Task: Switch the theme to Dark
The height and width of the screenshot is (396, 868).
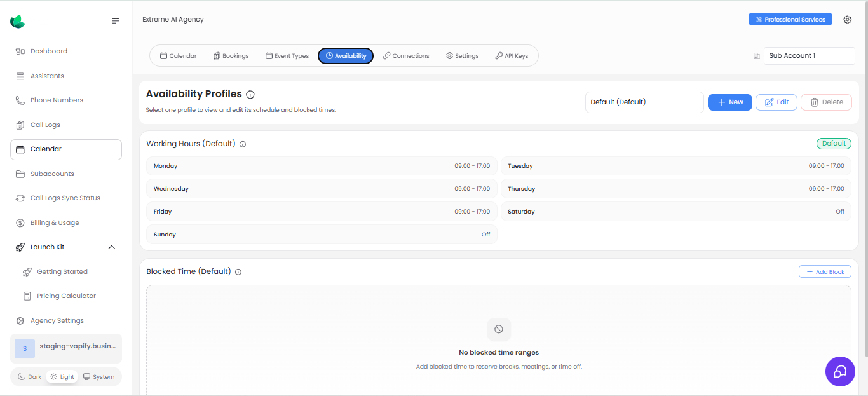Action: (29, 377)
